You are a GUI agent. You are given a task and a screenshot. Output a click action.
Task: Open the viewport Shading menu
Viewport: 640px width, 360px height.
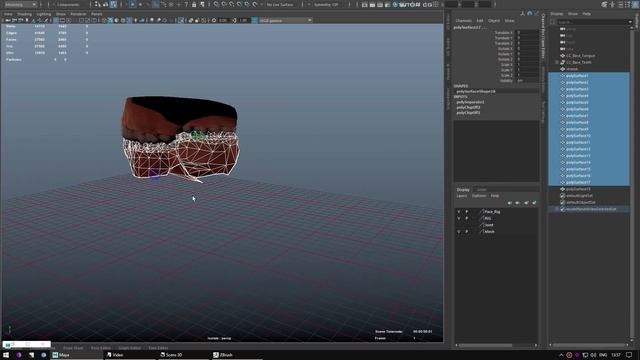coord(24,14)
